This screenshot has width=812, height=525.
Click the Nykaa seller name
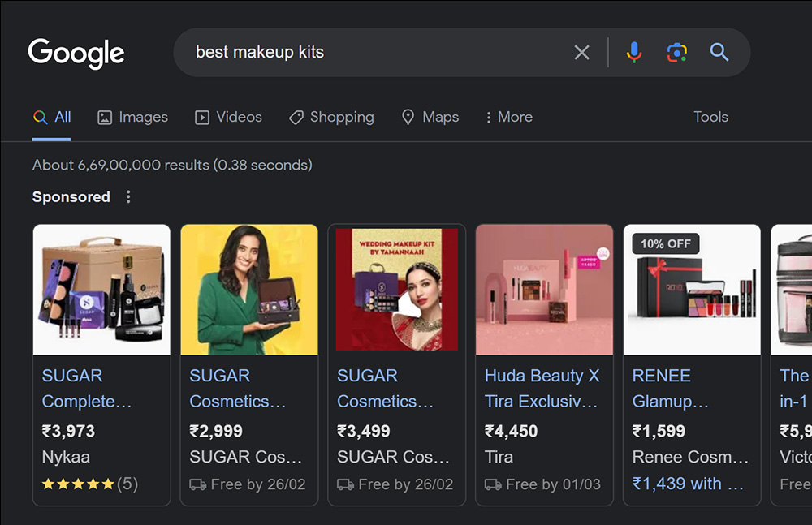(60, 457)
